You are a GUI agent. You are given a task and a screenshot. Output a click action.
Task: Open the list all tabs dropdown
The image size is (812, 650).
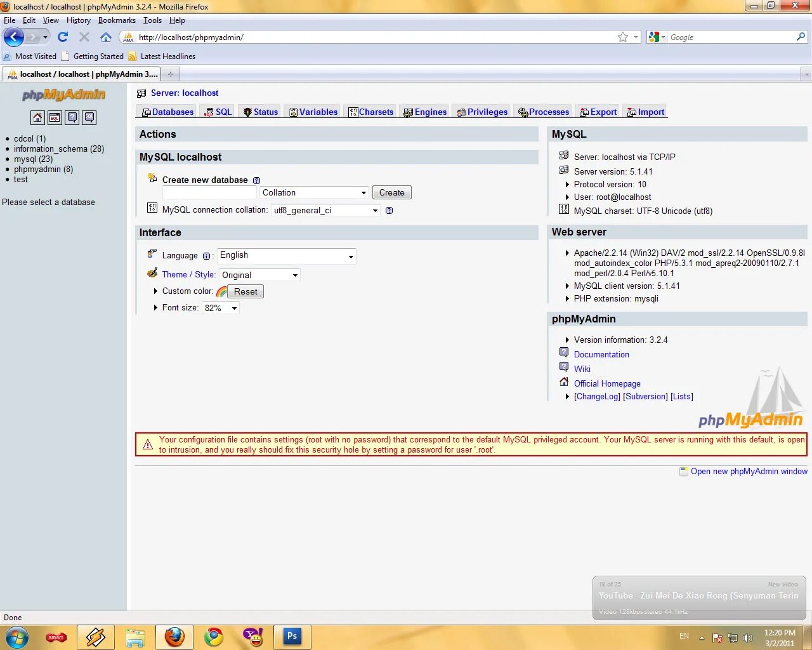tap(807, 74)
